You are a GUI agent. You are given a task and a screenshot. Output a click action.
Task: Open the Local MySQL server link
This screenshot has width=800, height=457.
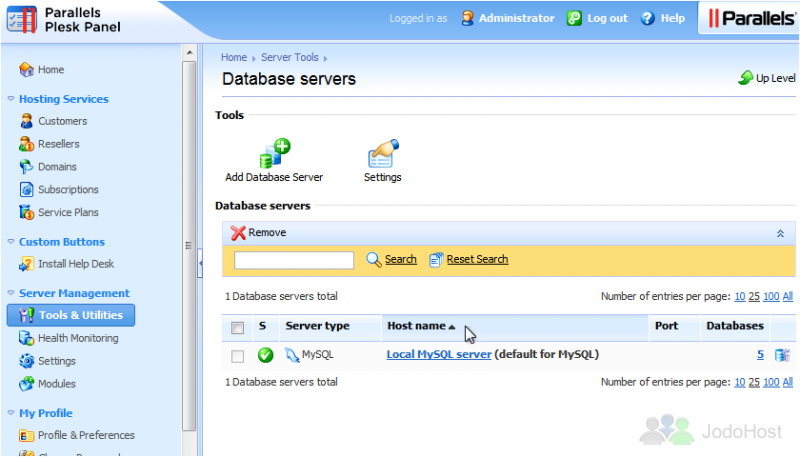pos(439,354)
